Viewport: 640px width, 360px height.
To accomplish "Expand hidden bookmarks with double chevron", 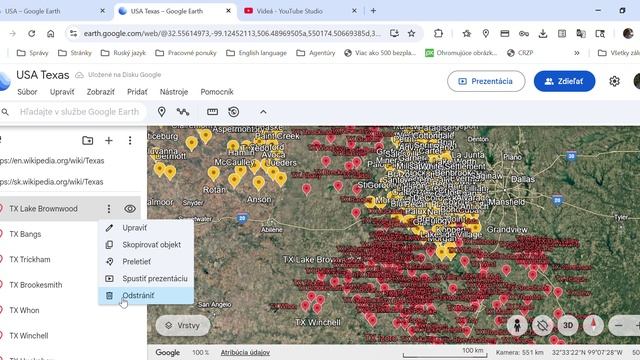I will [x=577, y=53].
